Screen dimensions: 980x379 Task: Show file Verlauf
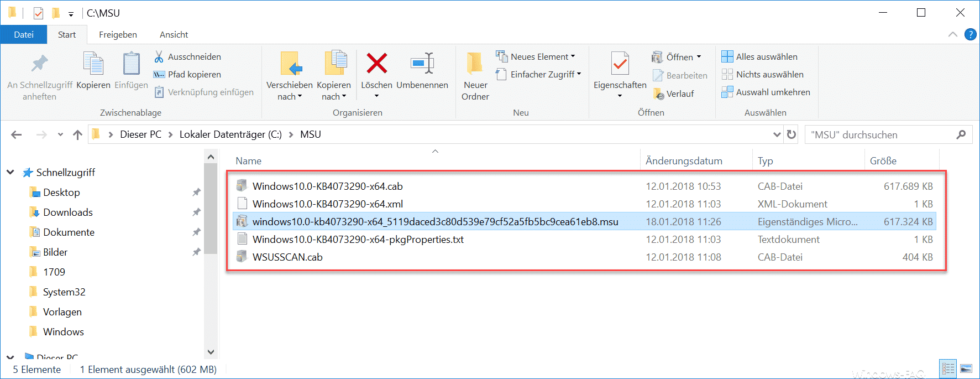pos(674,94)
